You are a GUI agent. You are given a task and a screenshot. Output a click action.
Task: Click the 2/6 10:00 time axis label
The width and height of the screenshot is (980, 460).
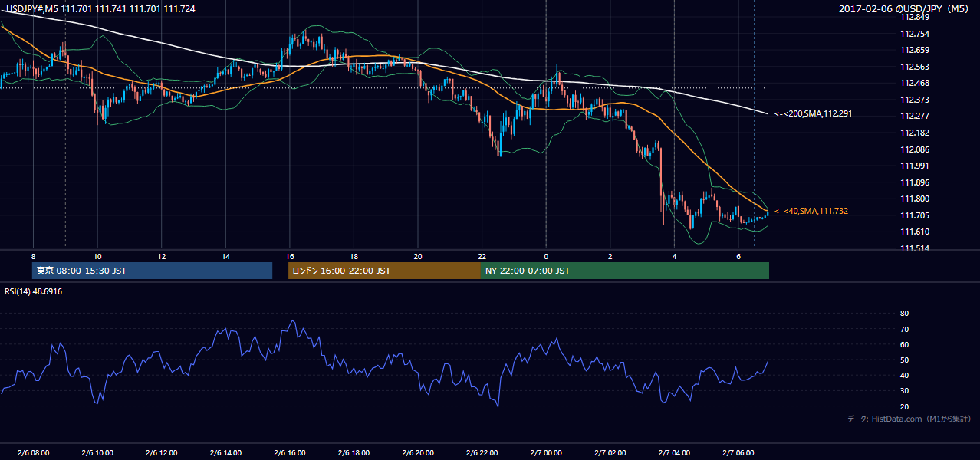(x=97, y=453)
